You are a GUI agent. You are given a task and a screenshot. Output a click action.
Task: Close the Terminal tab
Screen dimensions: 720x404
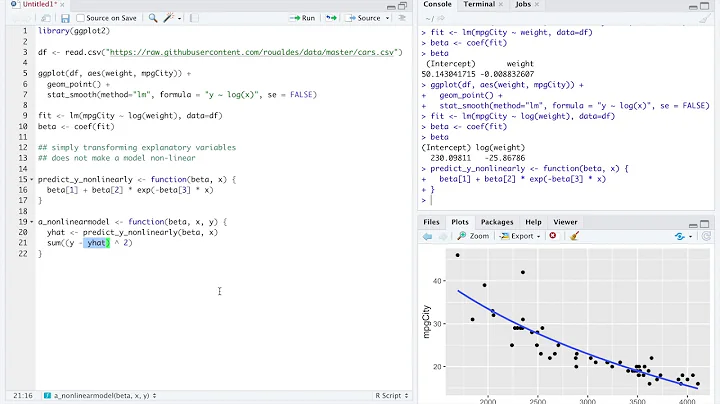[501, 5]
